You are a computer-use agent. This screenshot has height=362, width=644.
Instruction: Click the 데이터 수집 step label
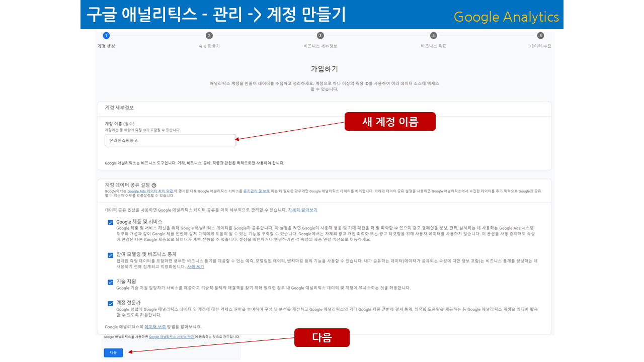(x=540, y=46)
